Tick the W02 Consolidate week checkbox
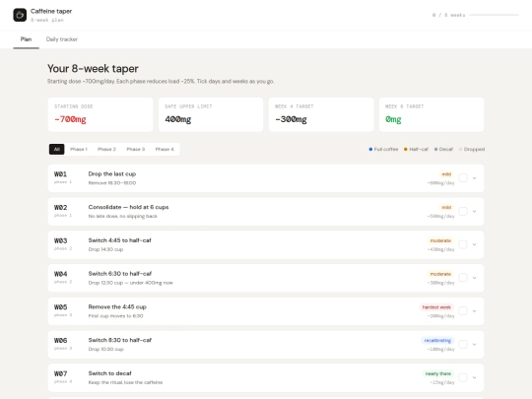 [463, 212]
